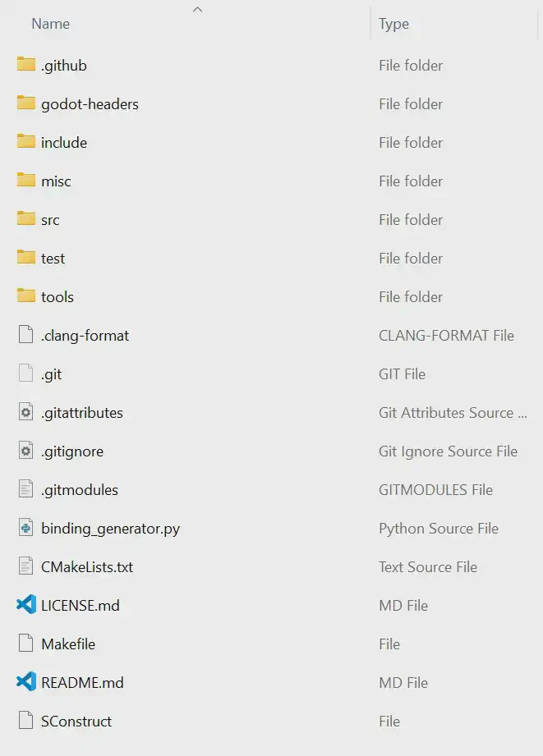Screen dimensions: 543x756
Task: Select the godot-headers folder icon
Action: 26,103
